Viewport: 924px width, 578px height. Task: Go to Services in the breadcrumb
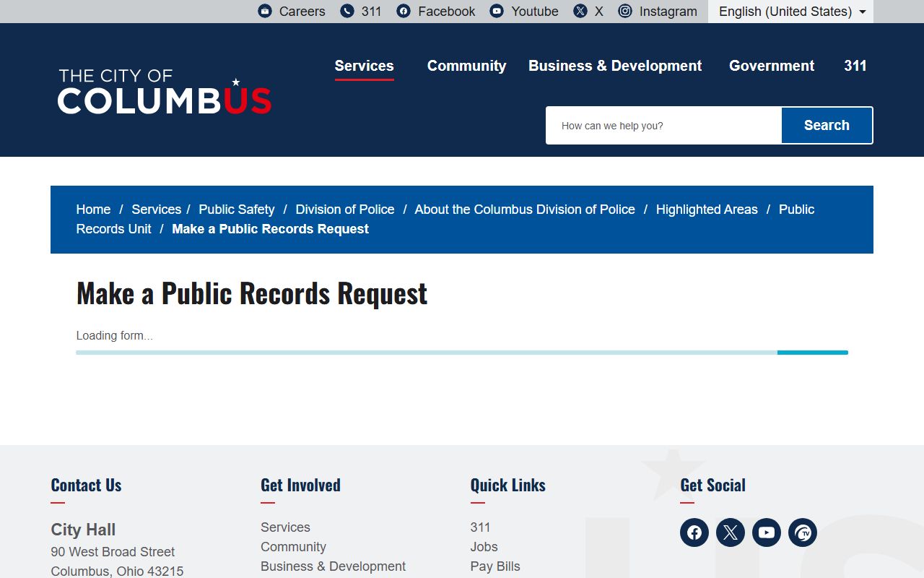[x=156, y=210]
